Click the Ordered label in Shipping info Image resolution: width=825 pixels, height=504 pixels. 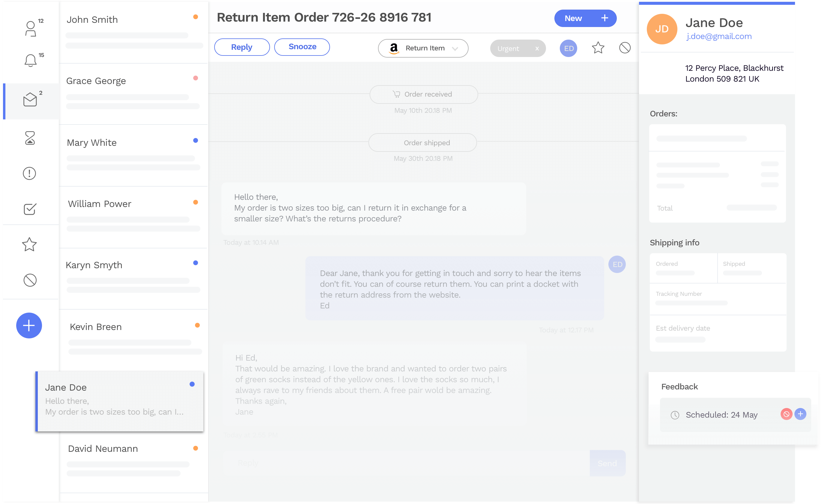667,264
